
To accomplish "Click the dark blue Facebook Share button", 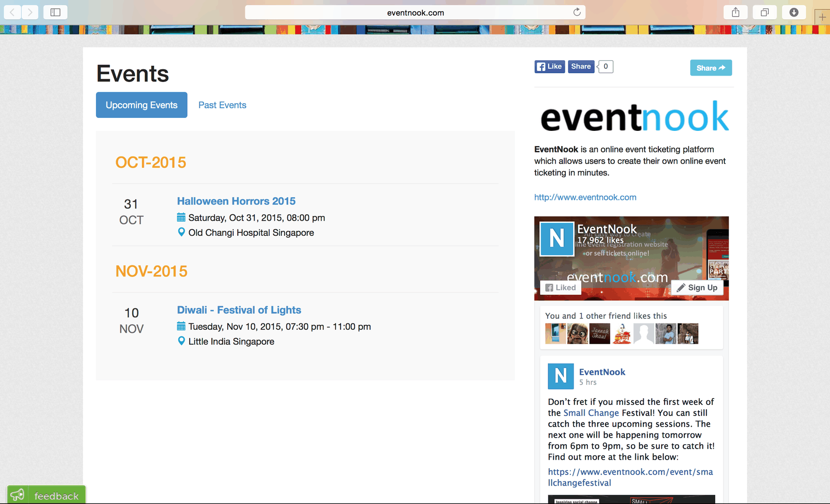I will [x=581, y=67].
